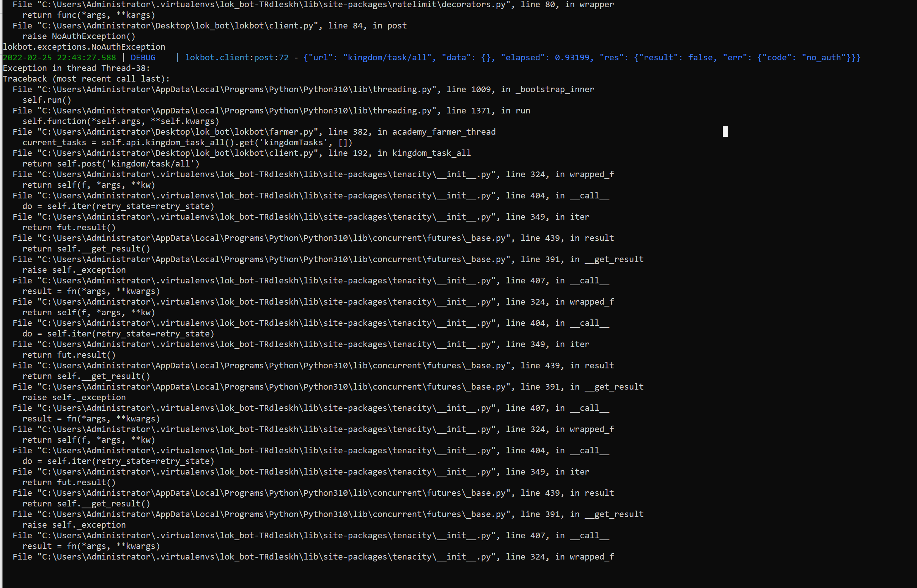The image size is (917, 588).
Task: Click the raise self._exception line
Action: pyautogui.click(x=74, y=270)
